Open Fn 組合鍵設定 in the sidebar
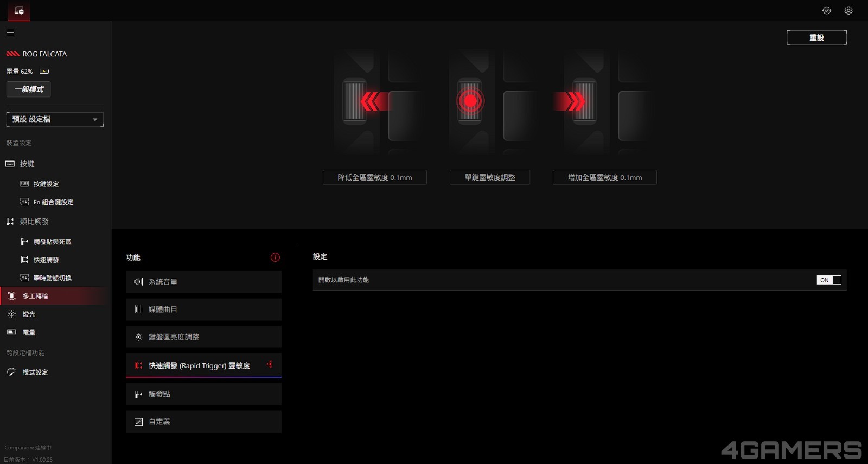This screenshot has width=868, height=464. tap(54, 202)
